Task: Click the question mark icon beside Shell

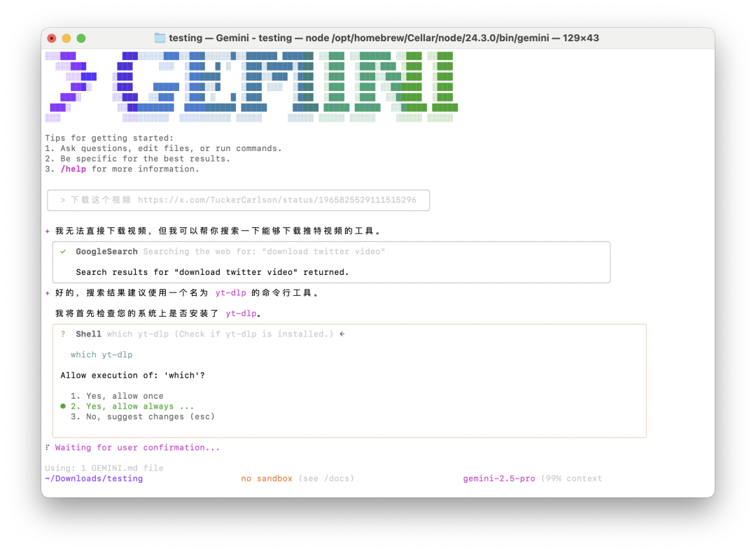Action: [63, 334]
